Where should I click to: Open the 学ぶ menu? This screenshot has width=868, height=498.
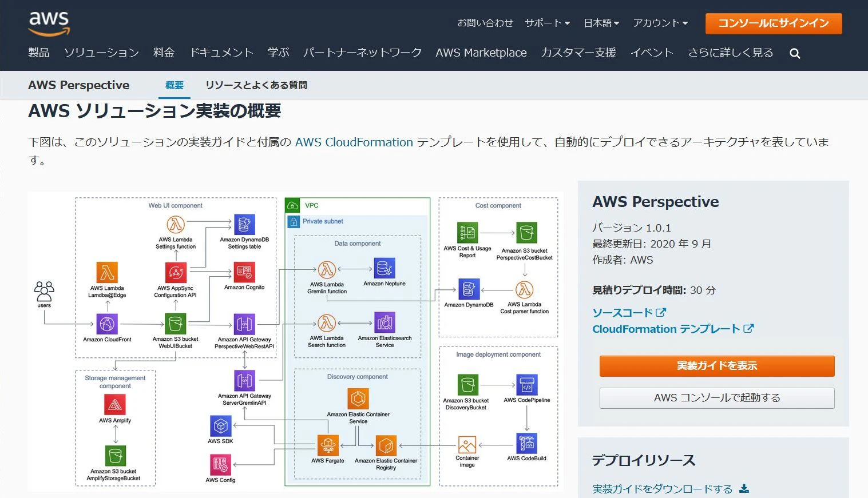(x=279, y=53)
